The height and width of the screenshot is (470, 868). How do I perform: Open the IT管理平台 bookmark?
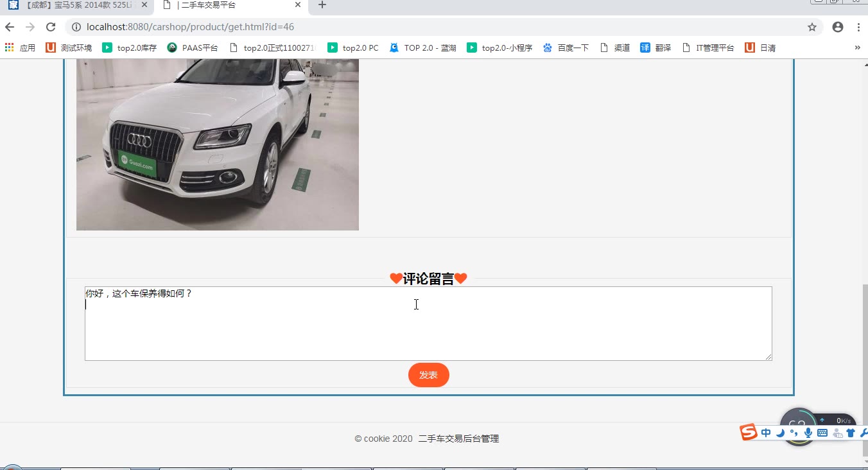click(708, 48)
